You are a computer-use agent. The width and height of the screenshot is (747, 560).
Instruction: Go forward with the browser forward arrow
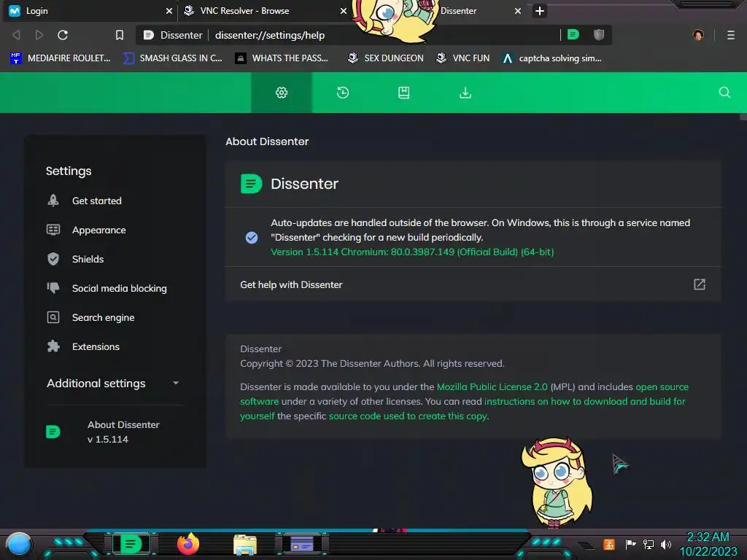(39, 35)
